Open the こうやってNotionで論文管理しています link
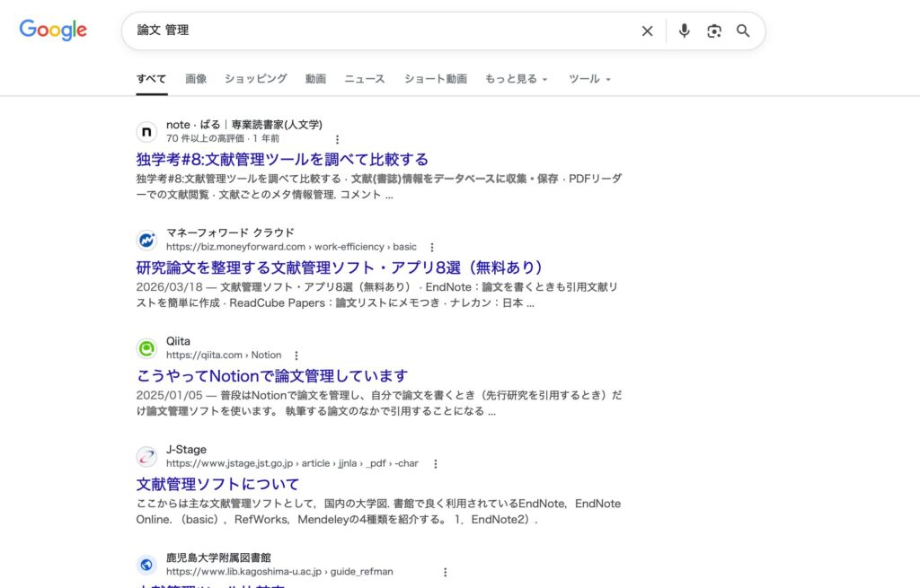The image size is (920, 588). click(272, 375)
